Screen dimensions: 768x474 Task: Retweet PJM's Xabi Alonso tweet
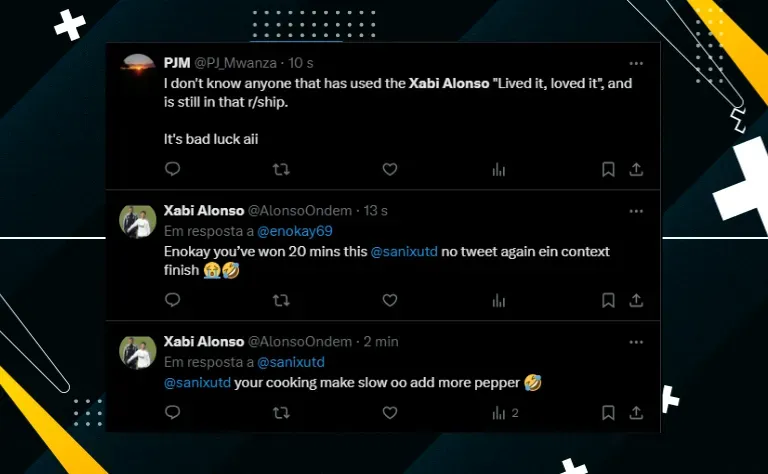pyautogui.click(x=281, y=169)
